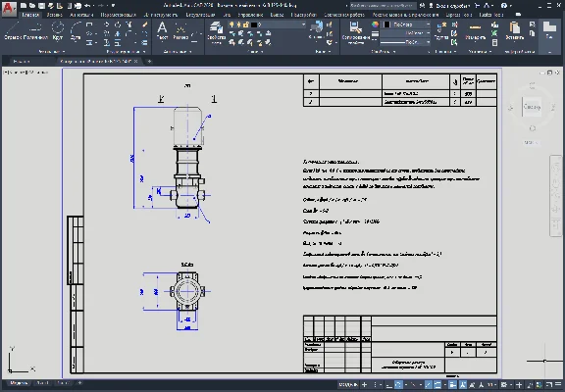The height and width of the screenshot is (392, 565).
Task: Click the new drawing tab plus button
Action: 149,61
